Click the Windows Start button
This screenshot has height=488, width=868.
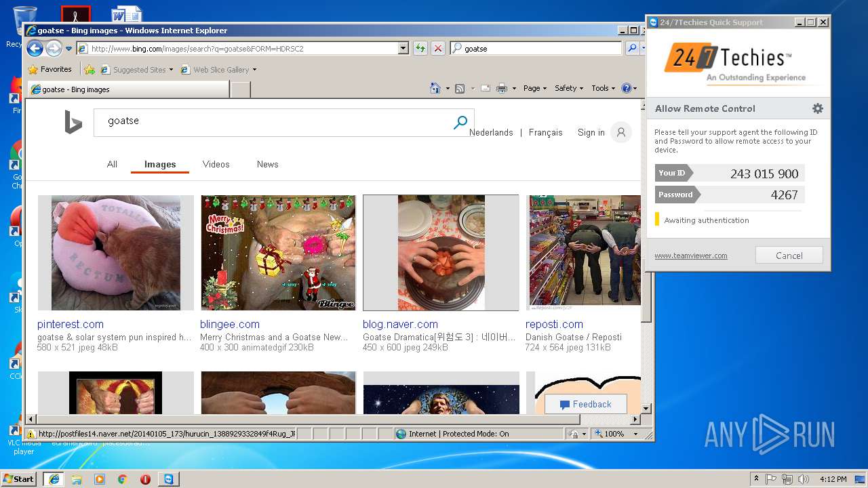click(18, 479)
